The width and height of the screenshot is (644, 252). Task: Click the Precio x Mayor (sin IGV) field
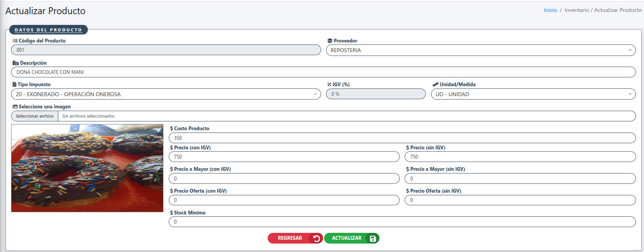pos(520,178)
